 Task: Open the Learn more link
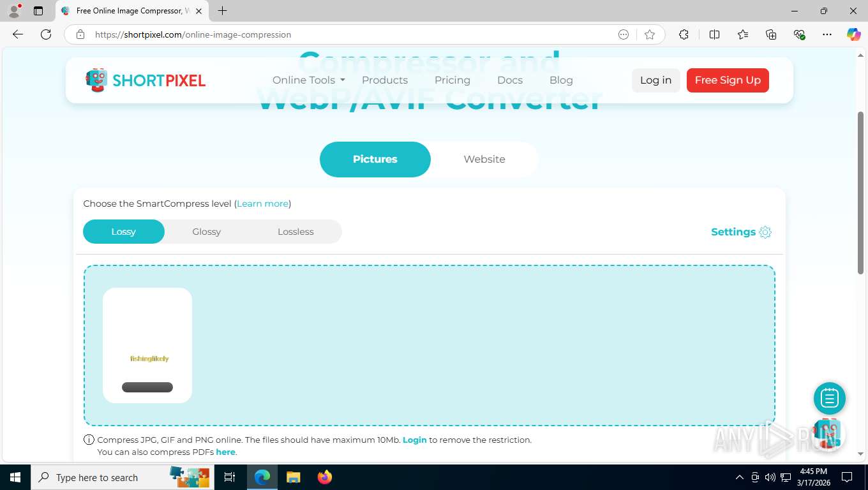(262, 204)
